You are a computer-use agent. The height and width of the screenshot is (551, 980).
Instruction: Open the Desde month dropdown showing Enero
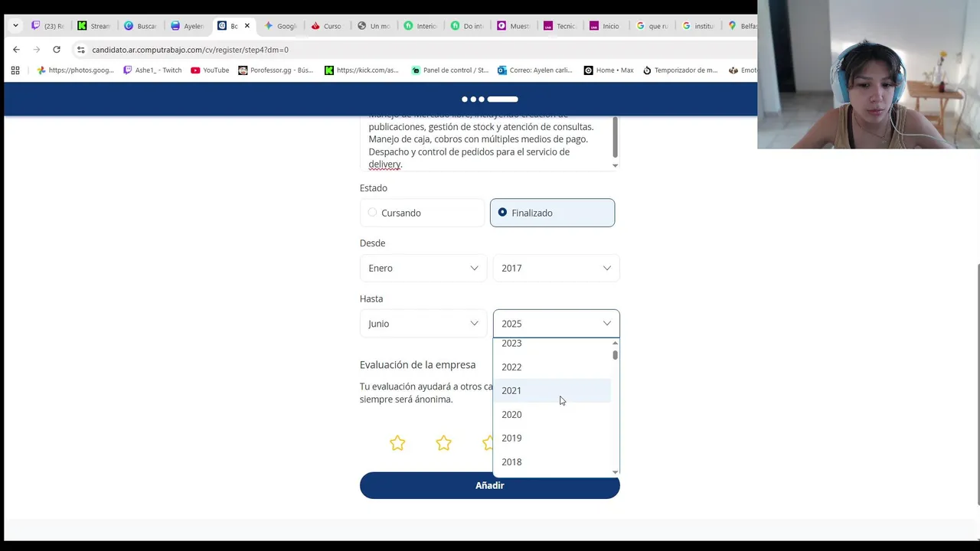423,268
